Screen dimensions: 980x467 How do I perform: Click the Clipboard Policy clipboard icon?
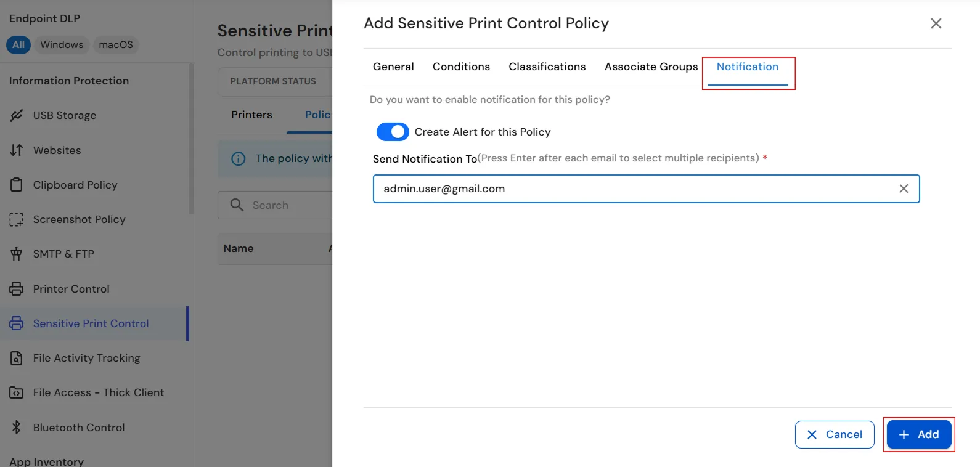17,185
